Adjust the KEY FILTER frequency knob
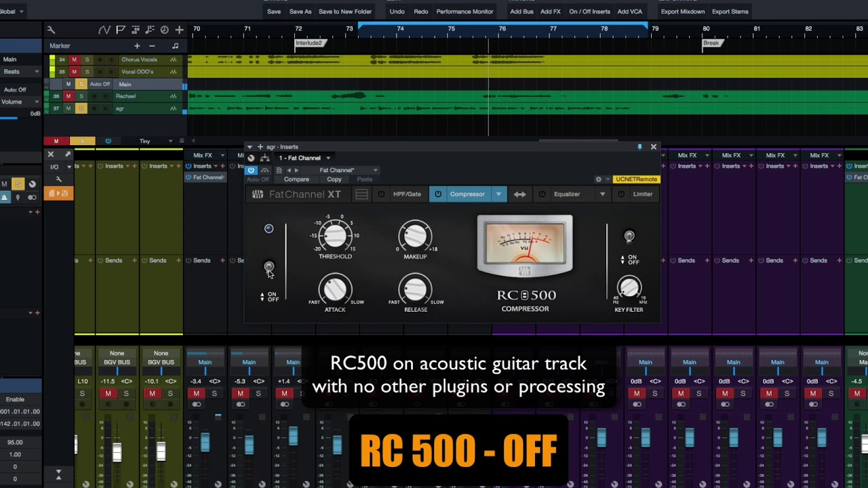 [x=629, y=287]
